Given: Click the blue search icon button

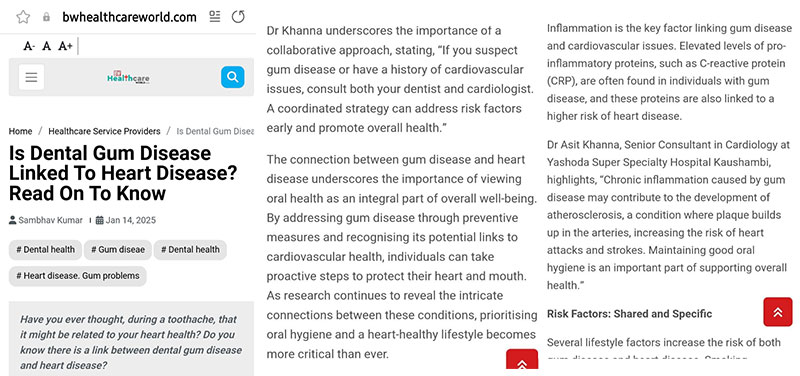Looking at the screenshot, I should (233, 77).
